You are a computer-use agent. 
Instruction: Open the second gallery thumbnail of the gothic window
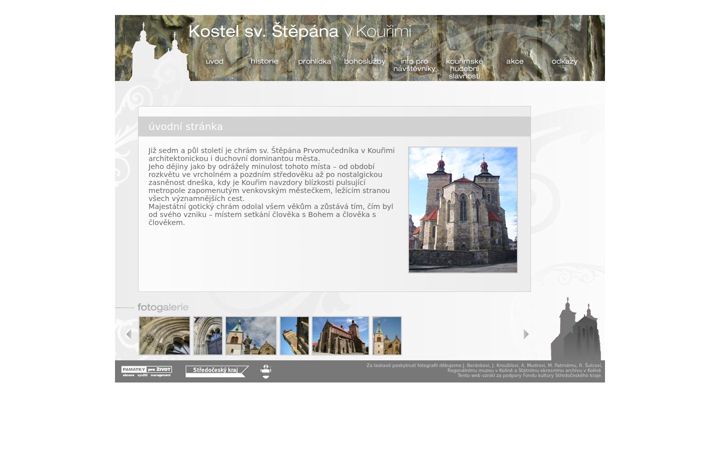pyautogui.click(x=207, y=336)
